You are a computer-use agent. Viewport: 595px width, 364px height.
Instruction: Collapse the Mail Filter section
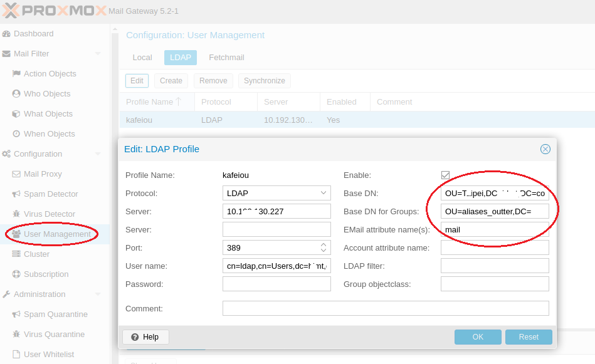98,54
